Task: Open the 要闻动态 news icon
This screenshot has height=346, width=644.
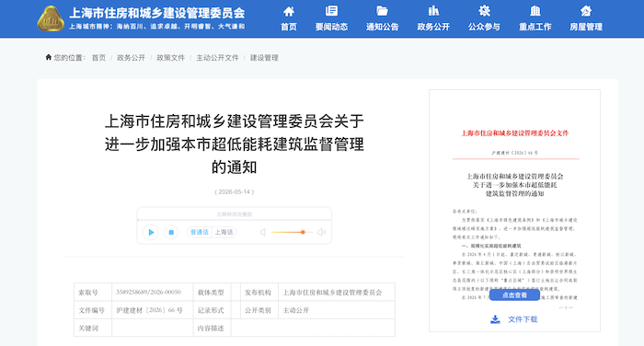Action: point(331,11)
